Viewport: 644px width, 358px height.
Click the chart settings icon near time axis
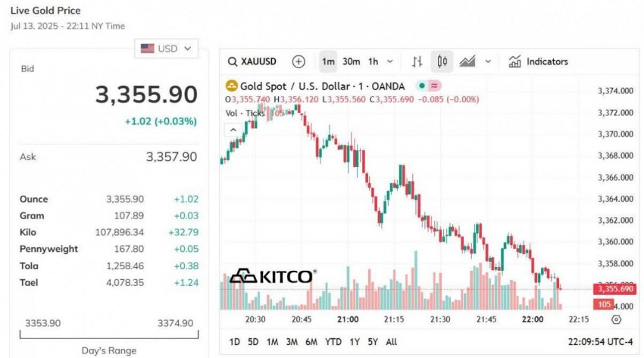point(615,319)
